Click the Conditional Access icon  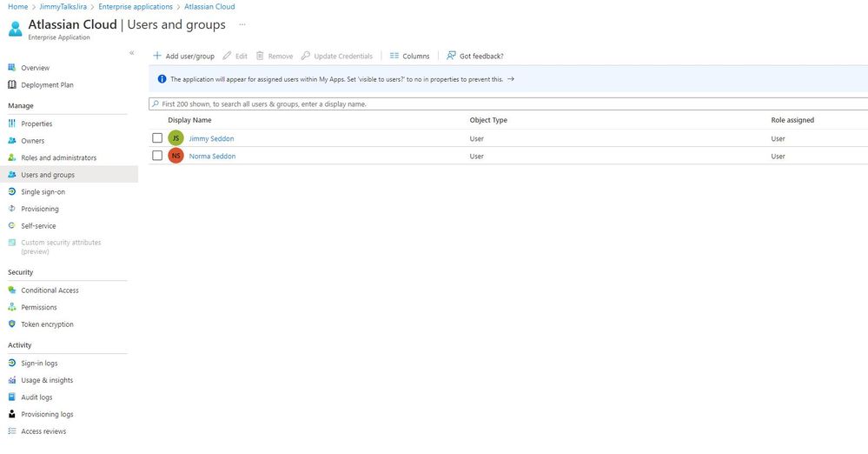pos(11,290)
